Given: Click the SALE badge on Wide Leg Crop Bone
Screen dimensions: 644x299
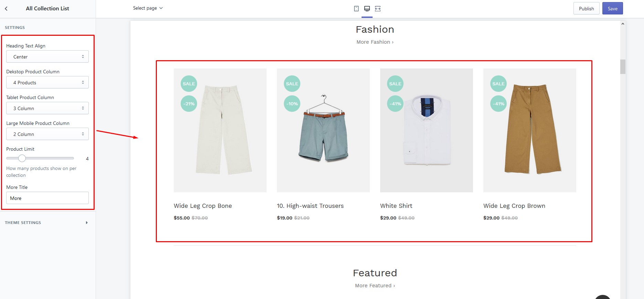Looking at the screenshot, I should coord(189,84).
